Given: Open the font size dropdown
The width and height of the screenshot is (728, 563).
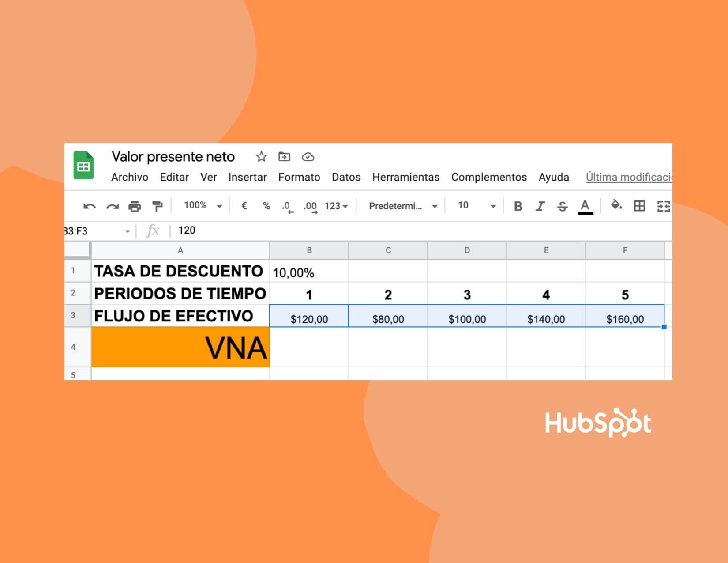Looking at the screenshot, I should (x=474, y=205).
